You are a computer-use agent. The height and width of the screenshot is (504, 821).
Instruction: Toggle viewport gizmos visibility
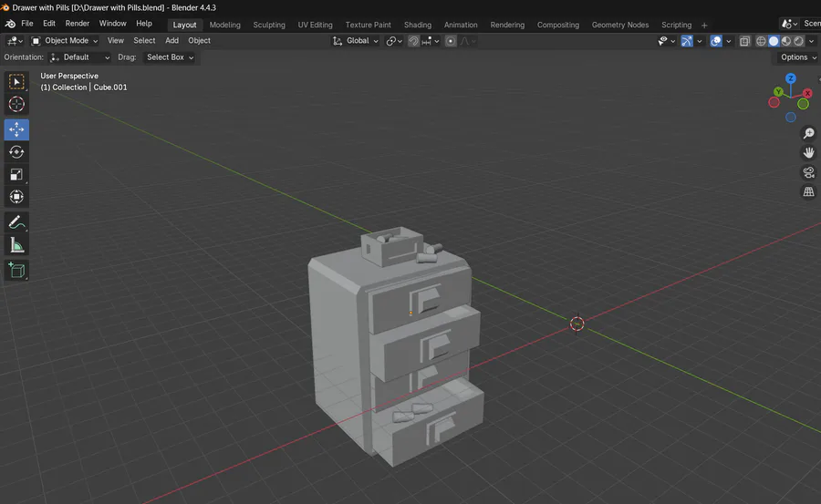tap(686, 41)
